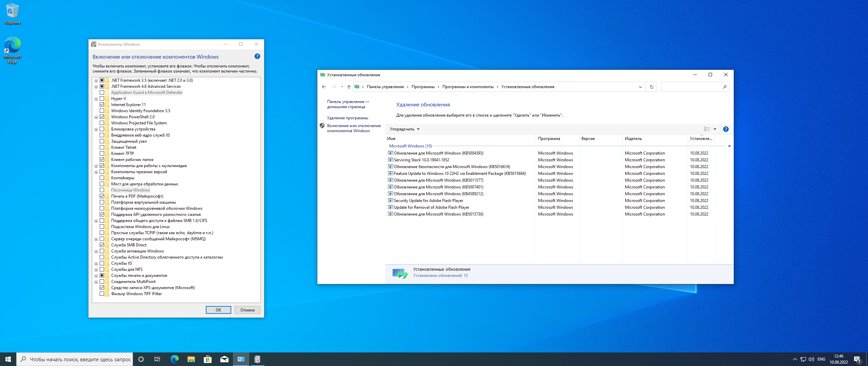Viewport: 868px width, 366px height.
Task: Switch to Windows Features taskbar button
Action: tap(257, 359)
